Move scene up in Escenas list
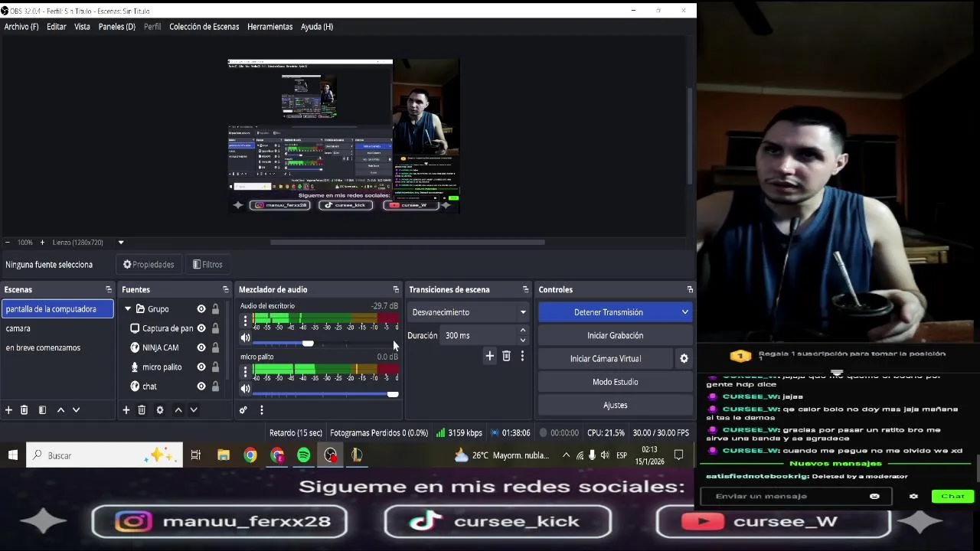The height and width of the screenshot is (551, 980). 60,410
